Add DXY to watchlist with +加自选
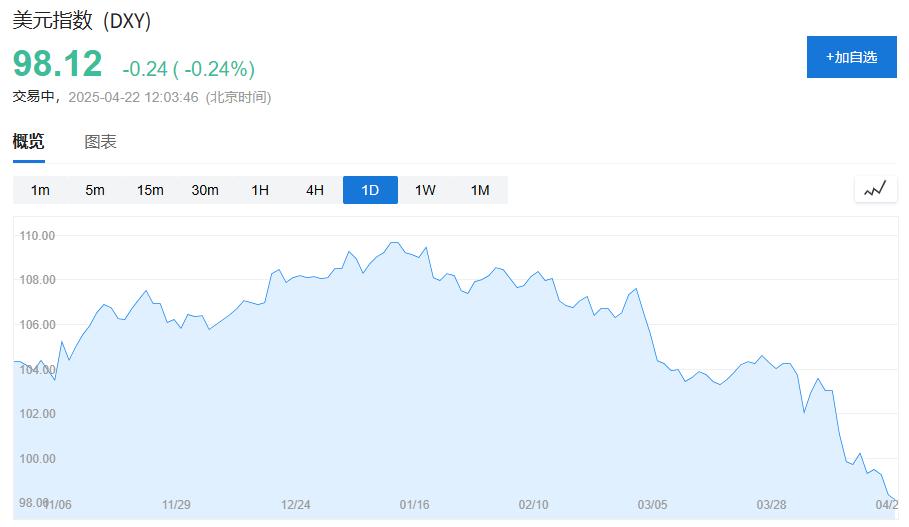 pos(851,57)
